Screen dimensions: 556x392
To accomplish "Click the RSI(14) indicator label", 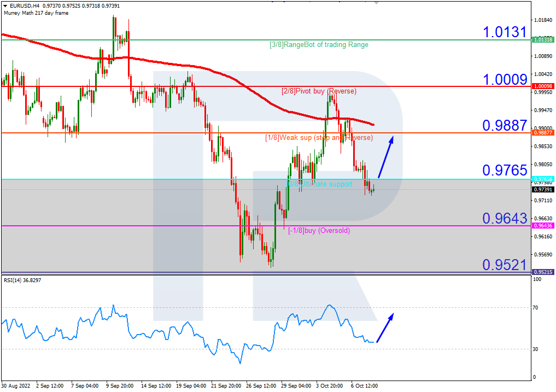I will click(22, 280).
